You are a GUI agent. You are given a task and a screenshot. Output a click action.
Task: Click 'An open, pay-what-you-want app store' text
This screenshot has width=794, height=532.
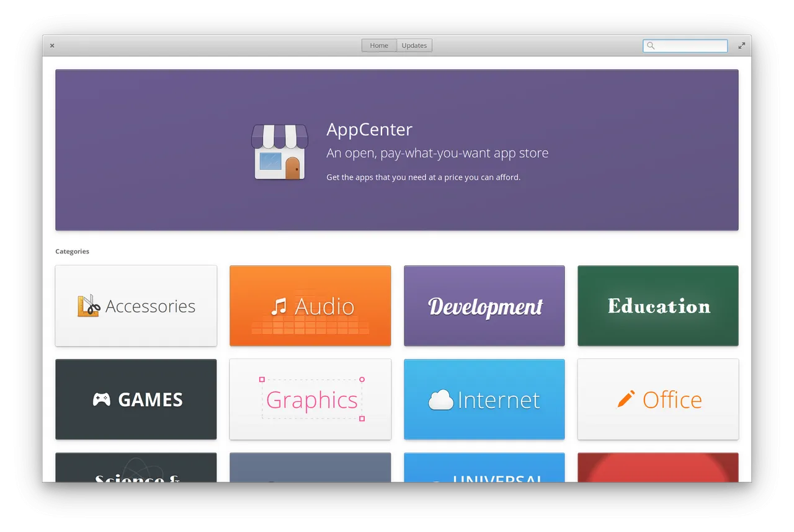coord(437,153)
